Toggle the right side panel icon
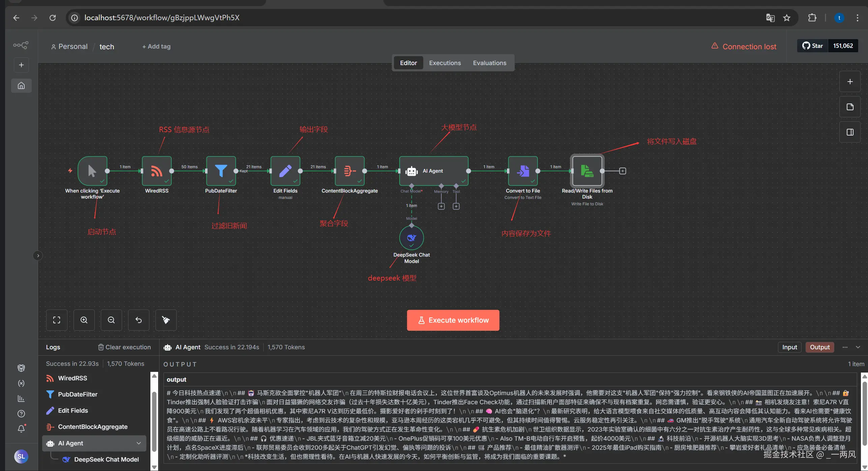The width and height of the screenshot is (868, 471). [x=850, y=132]
